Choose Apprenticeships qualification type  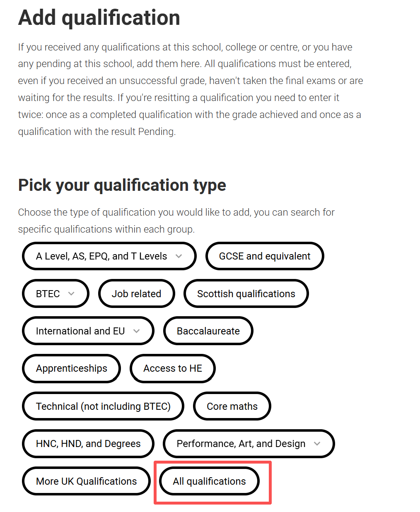(x=71, y=368)
